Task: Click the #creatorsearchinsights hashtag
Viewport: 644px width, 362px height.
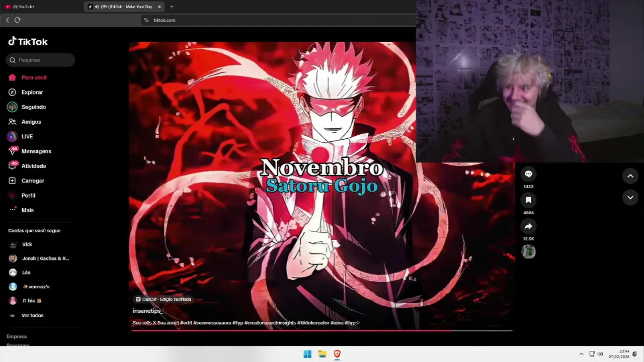Action: [270, 323]
